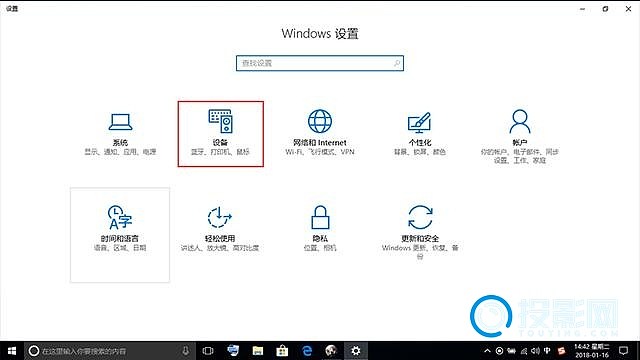640x360 pixels.
Task: Click the 个性化 label text
Action: (x=420, y=142)
